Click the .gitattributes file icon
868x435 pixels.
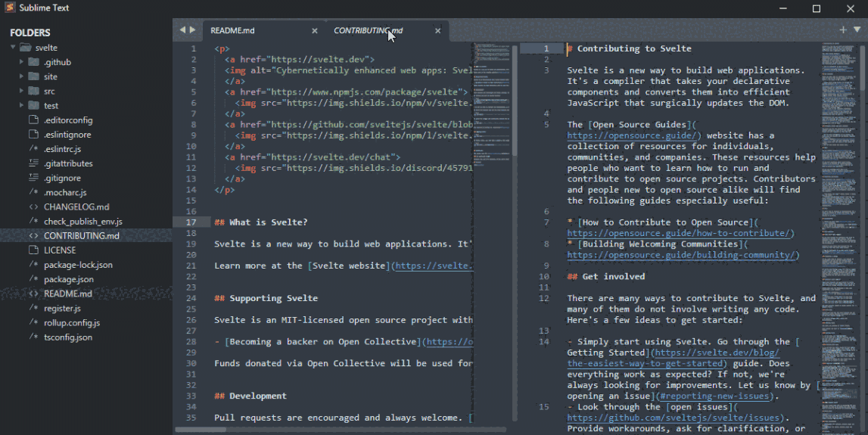click(34, 163)
